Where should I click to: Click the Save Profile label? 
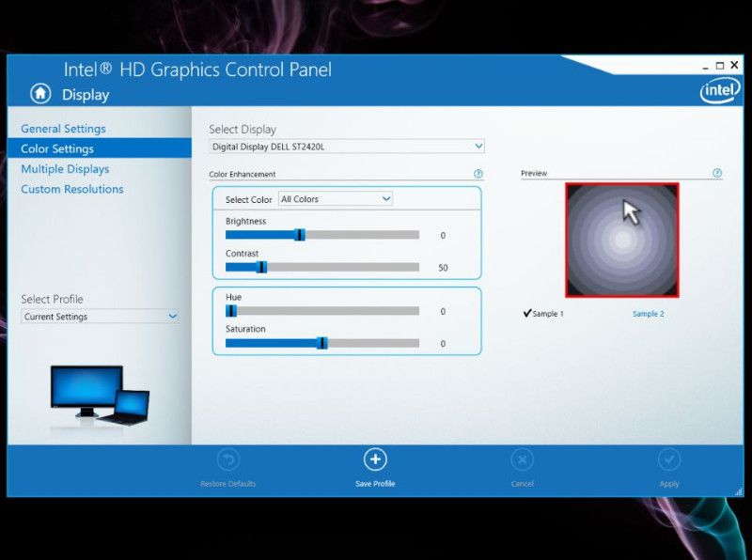click(x=375, y=484)
